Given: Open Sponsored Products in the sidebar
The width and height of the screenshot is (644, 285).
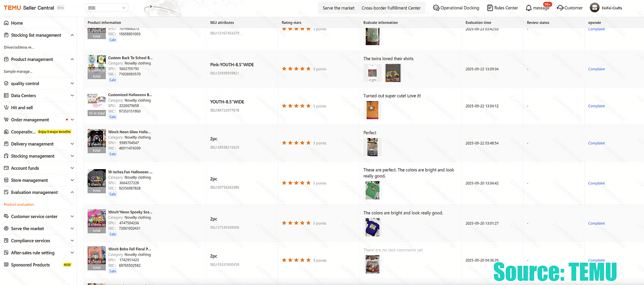Looking at the screenshot, I should pyautogui.click(x=31, y=265).
